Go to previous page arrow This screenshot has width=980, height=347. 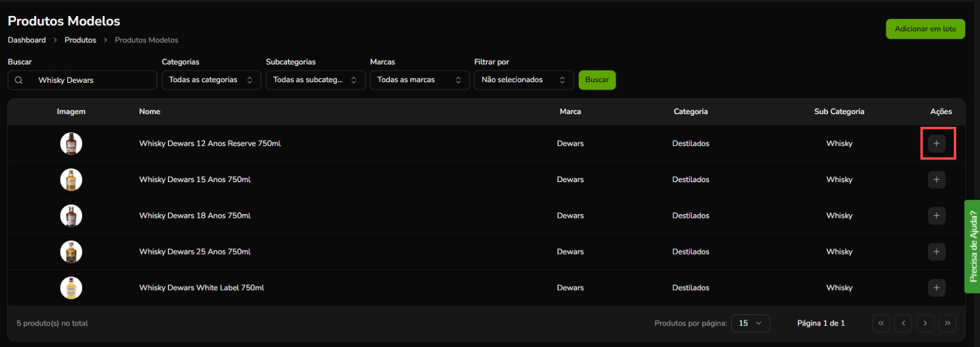[903, 323]
